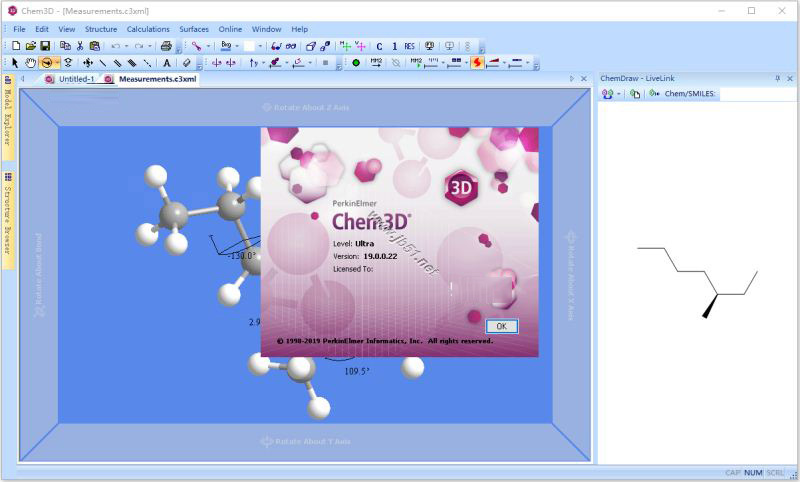Click the Bkg background color icon
The width and height of the screenshot is (800, 482).
226,46
